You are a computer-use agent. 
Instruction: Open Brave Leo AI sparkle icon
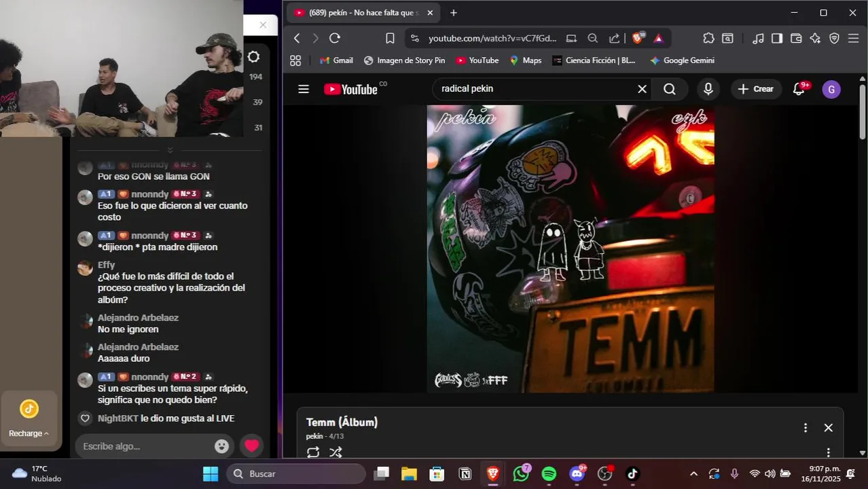pos(816,39)
